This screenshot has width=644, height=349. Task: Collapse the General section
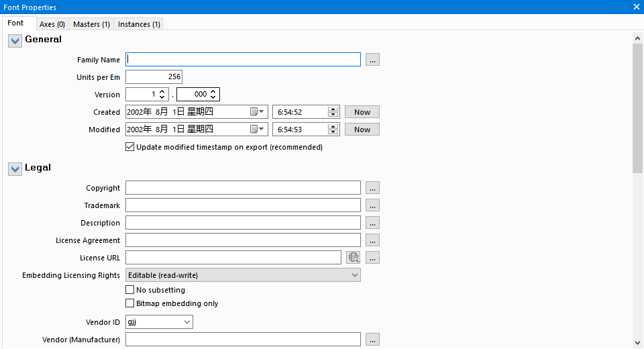tap(15, 41)
